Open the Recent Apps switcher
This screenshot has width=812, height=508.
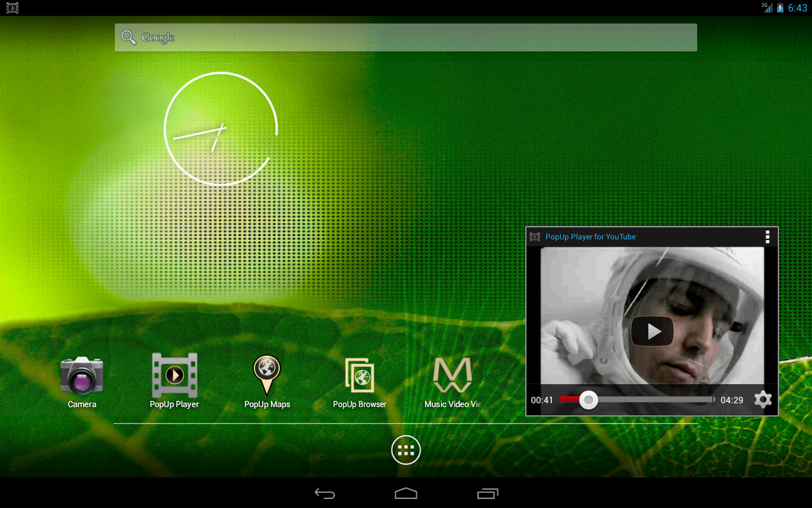pos(488,493)
